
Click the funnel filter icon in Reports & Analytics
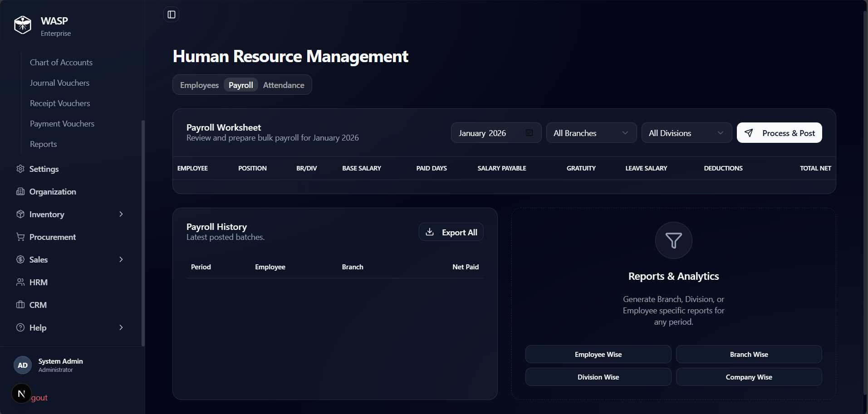(673, 240)
